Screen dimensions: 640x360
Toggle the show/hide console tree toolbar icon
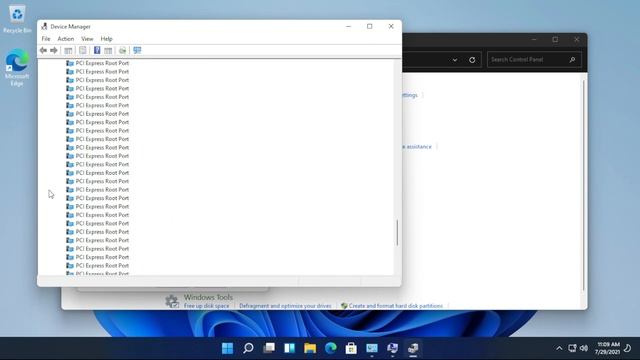68,50
